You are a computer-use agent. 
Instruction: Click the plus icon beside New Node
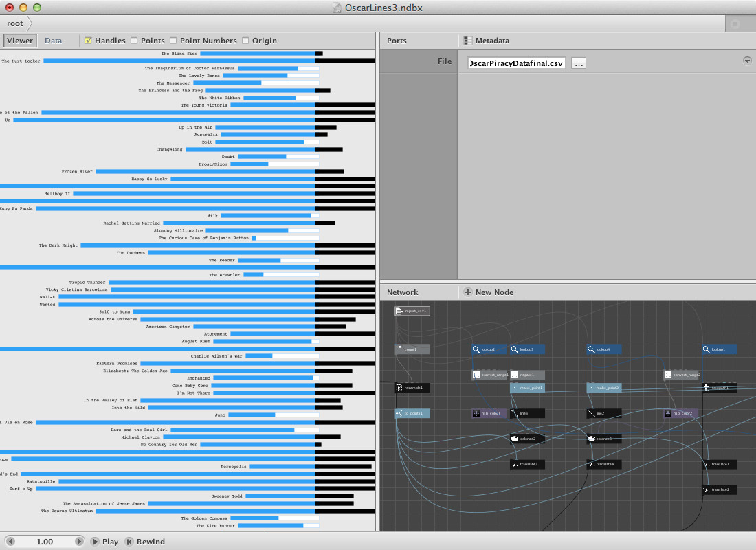pyautogui.click(x=467, y=292)
